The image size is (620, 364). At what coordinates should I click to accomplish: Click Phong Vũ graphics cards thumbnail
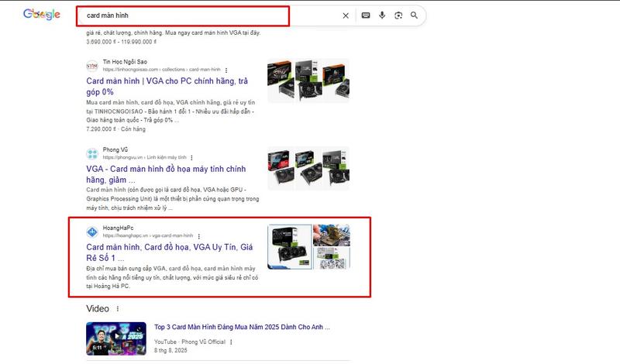tap(308, 168)
